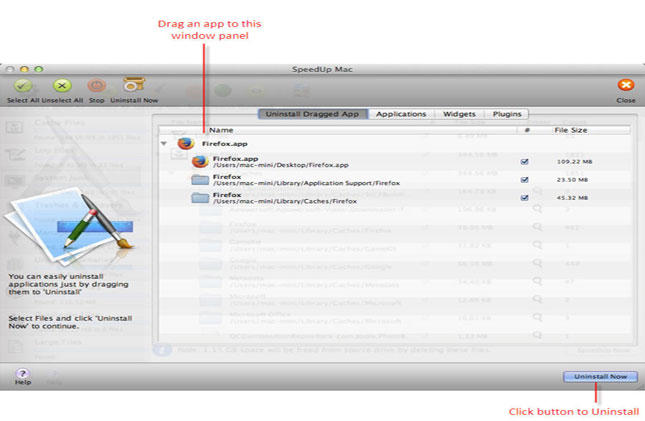Screen dimensions: 645x421
Task: Uncheck the 23.50 MB Firefox checkbox
Action: click(524, 180)
